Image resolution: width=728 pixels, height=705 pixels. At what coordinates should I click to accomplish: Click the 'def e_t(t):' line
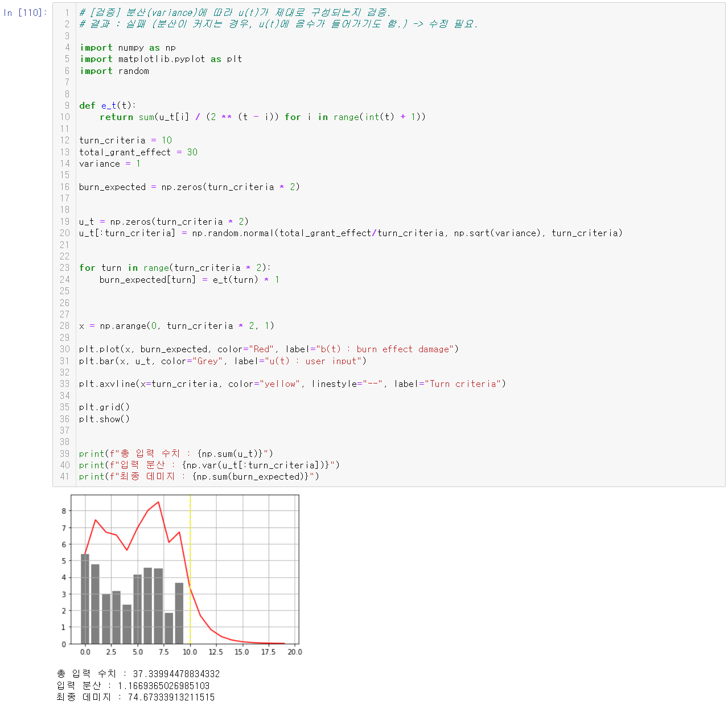click(x=108, y=105)
